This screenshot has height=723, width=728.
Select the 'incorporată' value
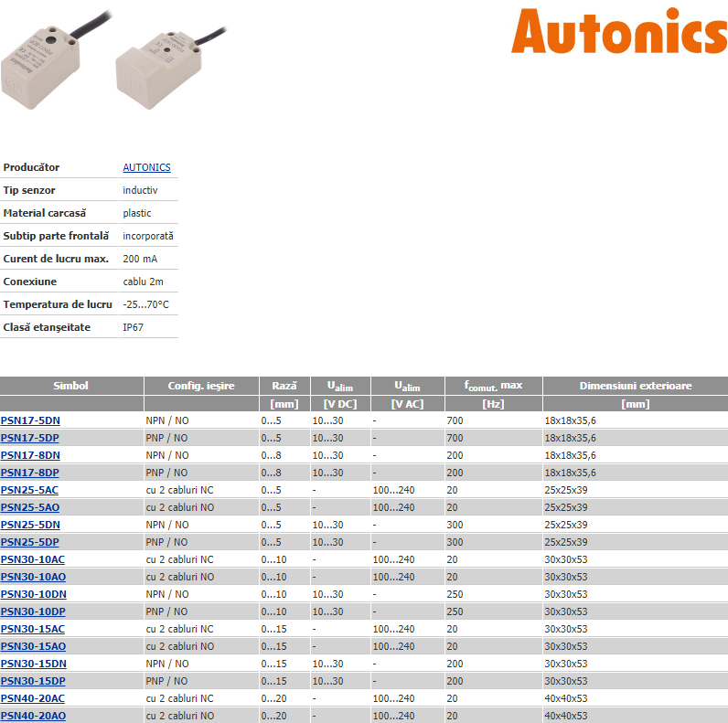[x=148, y=236]
